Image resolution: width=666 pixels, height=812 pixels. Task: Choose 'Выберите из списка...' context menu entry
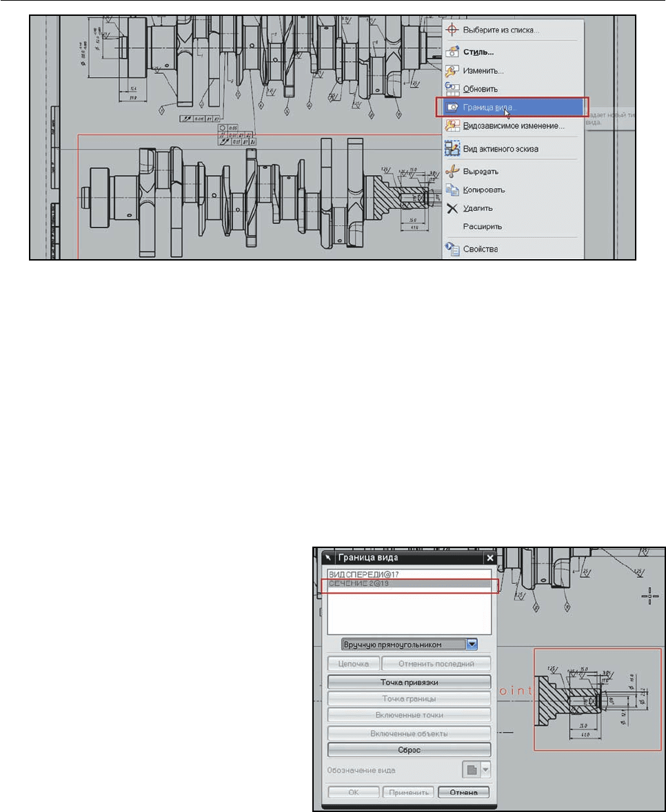tap(513, 30)
